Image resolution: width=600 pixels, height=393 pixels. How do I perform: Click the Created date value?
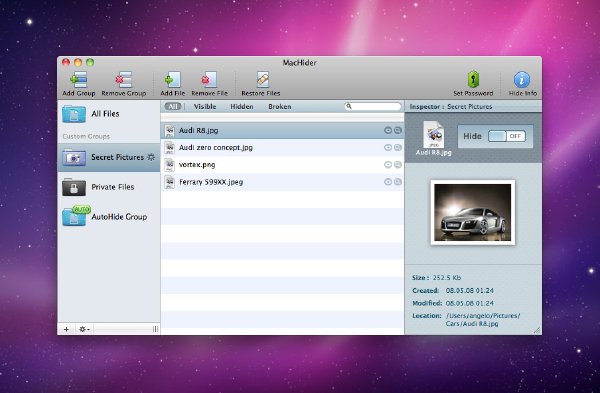point(470,291)
